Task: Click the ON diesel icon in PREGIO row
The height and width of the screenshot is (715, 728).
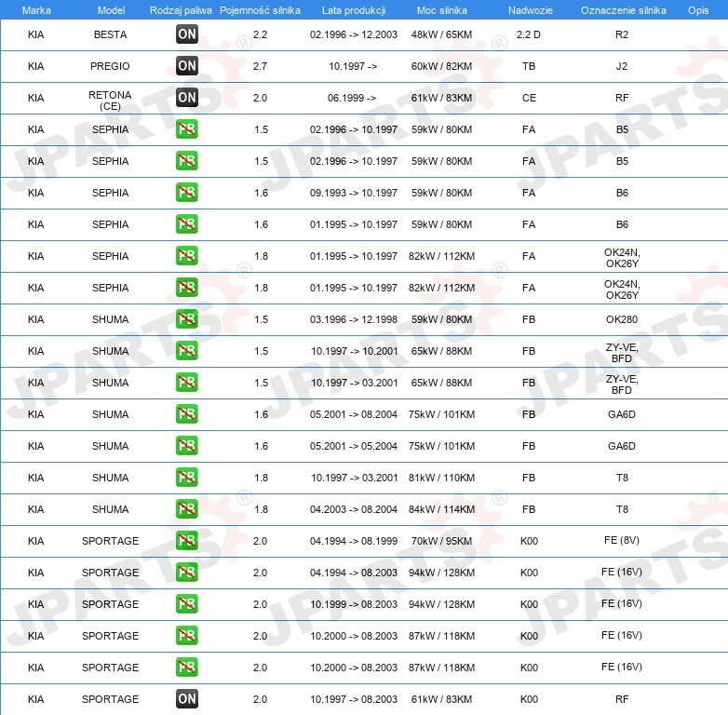Action: pos(186,65)
